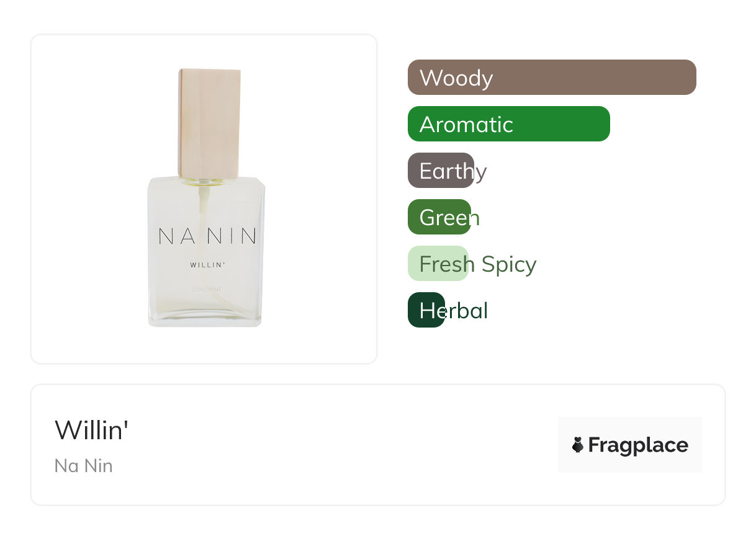
Task: Click the Fragplace bottle icon in logo
Action: 578,445
